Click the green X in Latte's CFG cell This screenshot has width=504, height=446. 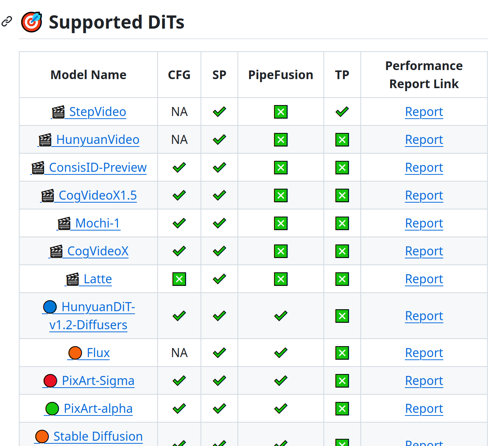coord(179,279)
